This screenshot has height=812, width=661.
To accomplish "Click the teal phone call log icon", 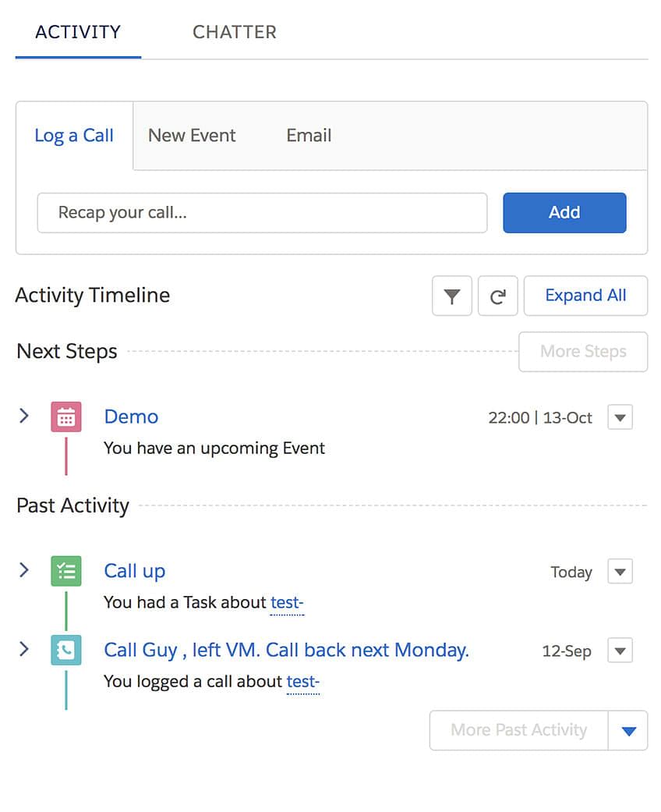I will 66,650.
